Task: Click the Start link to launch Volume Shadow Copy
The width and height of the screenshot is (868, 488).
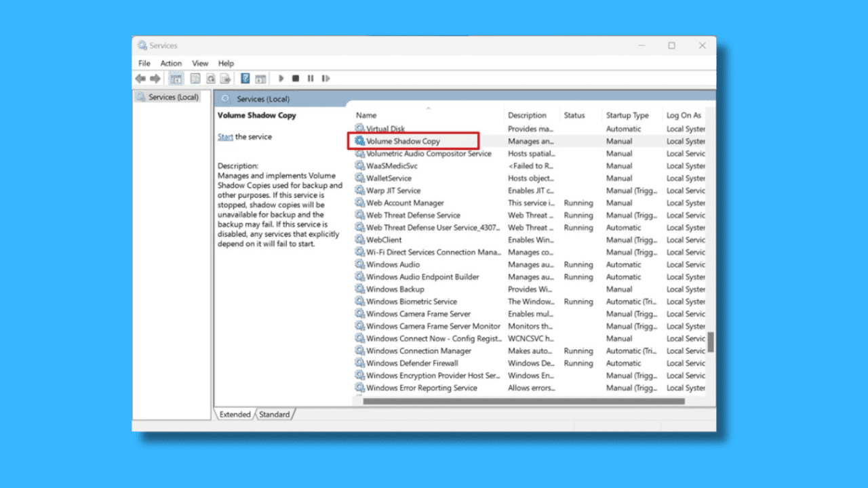Action: 224,136
